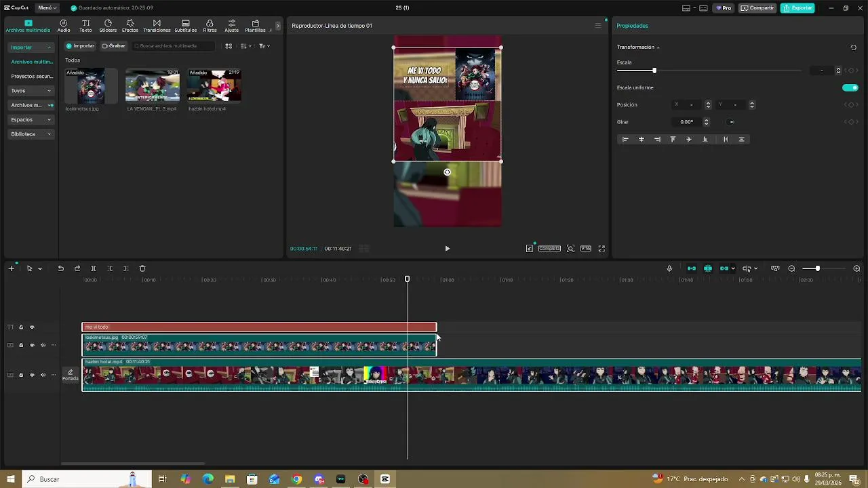Expand the Espacios sidebar section

[31, 120]
